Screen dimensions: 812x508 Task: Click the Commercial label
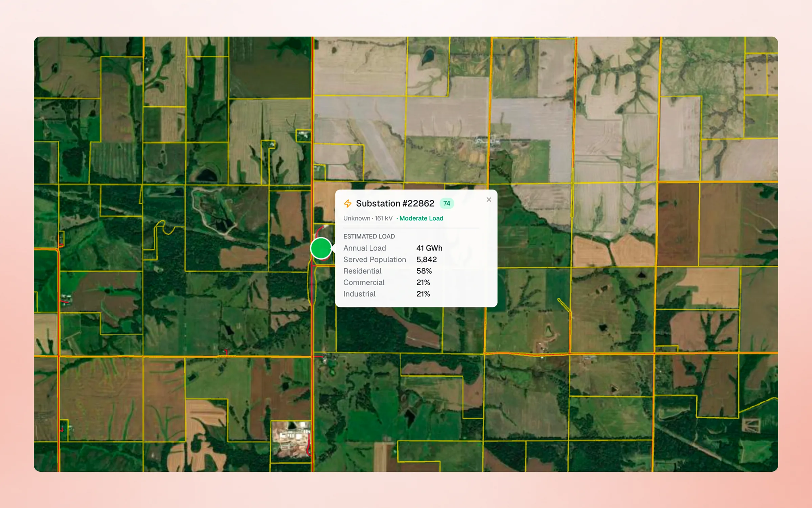click(x=364, y=283)
